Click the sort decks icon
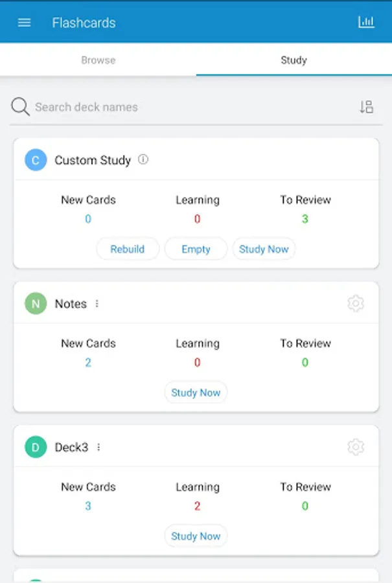The height and width of the screenshot is (583, 392). click(366, 108)
